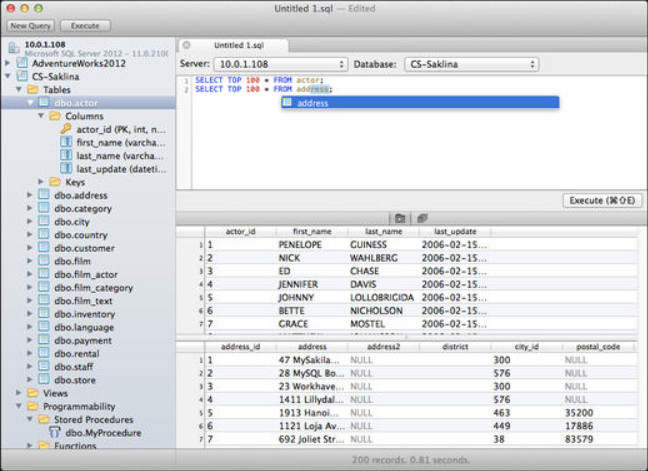Collapse the CS-Saklina database node
Screen dimensions: 648x471
coord(7,76)
